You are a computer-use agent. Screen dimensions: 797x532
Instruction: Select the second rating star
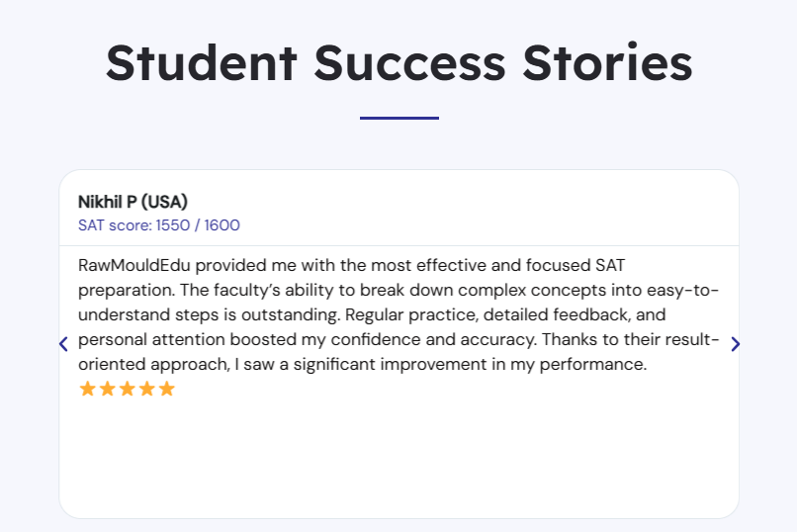click(x=107, y=389)
